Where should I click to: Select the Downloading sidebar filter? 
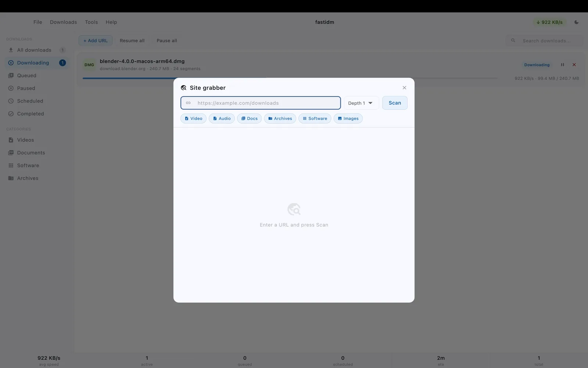tap(37, 63)
